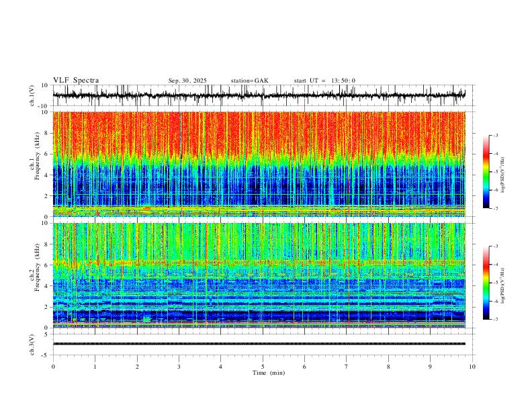This screenshot has width=532, height=411.
Task: Click the ch.1 spectrogram color bar
Action: (486, 172)
